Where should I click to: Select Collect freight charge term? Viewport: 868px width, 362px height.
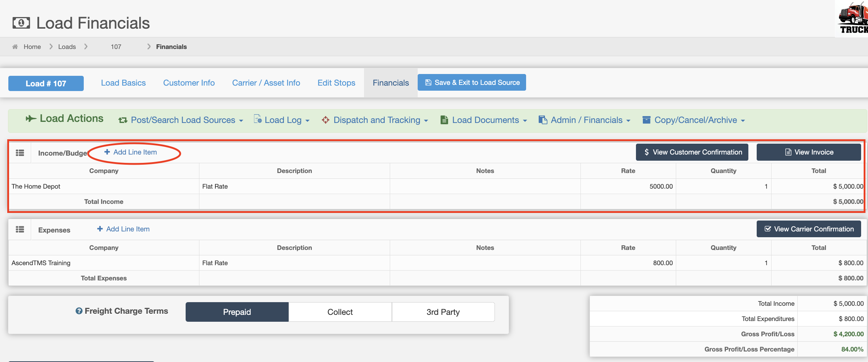pos(340,312)
